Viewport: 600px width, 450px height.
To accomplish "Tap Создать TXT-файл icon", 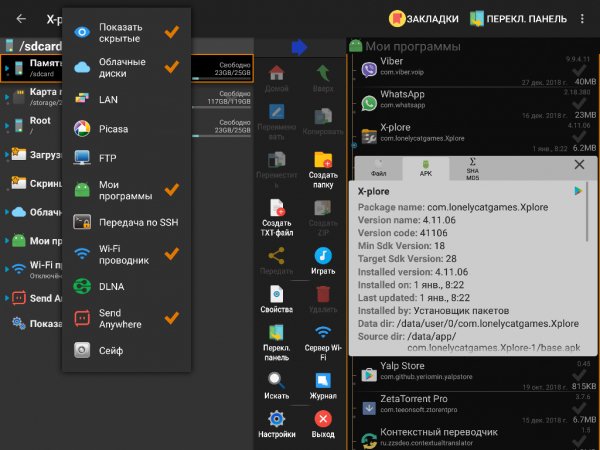I will click(277, 207).
